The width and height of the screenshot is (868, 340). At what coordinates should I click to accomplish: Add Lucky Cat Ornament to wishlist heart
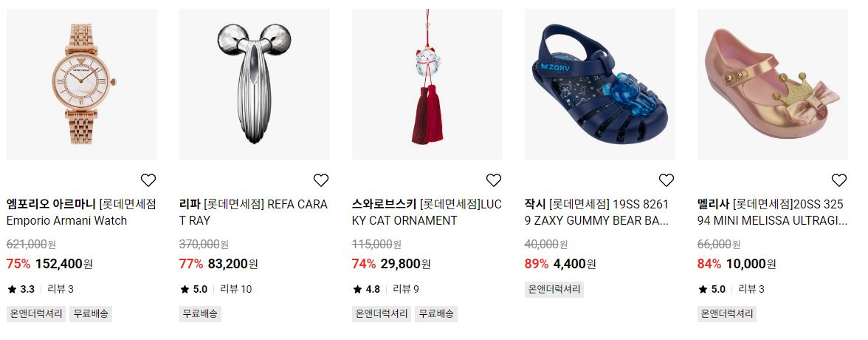point(494,180)
